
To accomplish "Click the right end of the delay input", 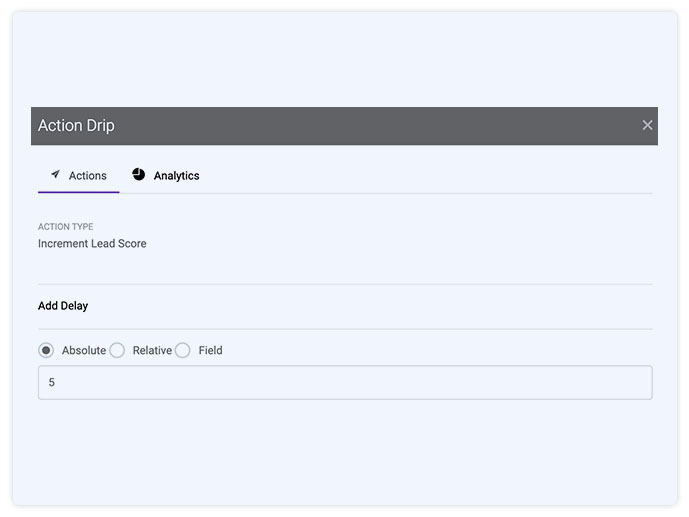I will tap(630, 382).
